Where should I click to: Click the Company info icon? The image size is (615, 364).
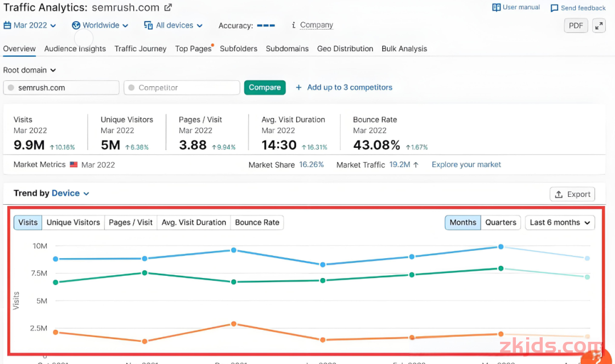click(x=293, y=25)
